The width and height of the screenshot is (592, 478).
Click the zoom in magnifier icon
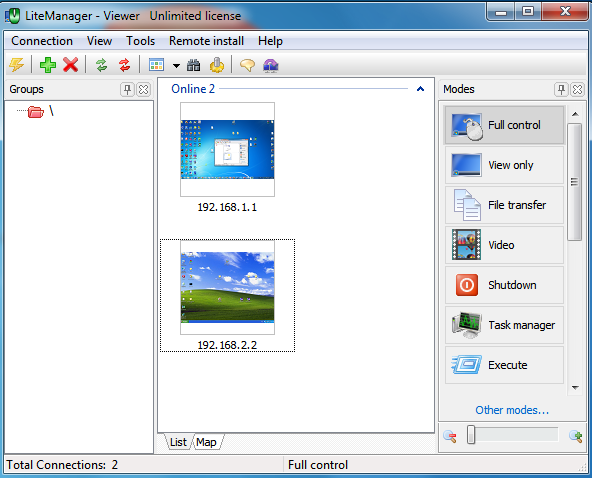tap(575, 436)
